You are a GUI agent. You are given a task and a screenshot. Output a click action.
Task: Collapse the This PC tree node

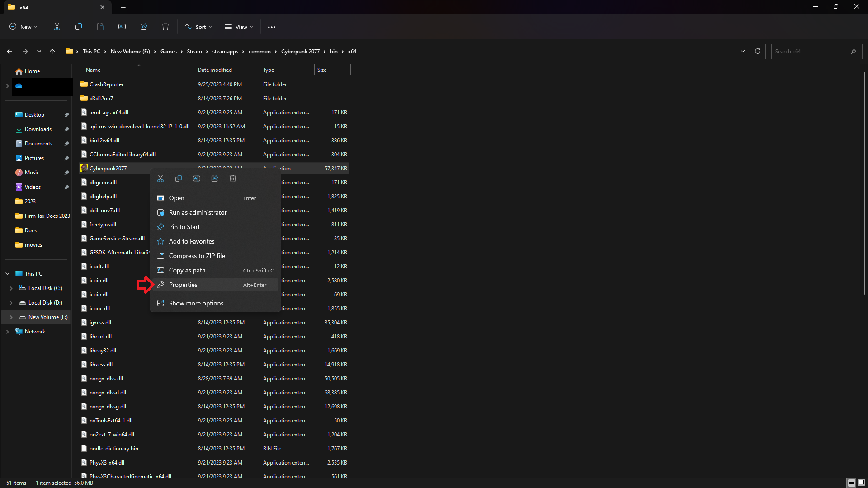point(7,274)
